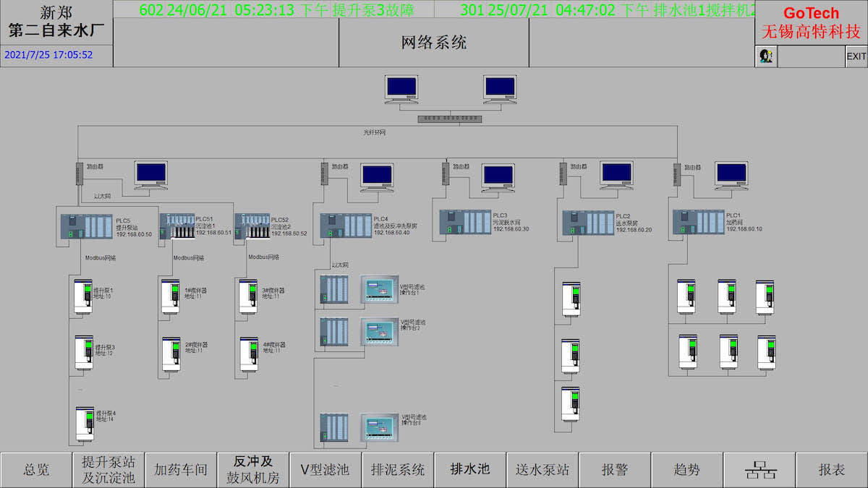Open the V型号滤池 操作台1 panel icon
The height and width of the screenshot is (488, 868).
(x=379, y=291)
